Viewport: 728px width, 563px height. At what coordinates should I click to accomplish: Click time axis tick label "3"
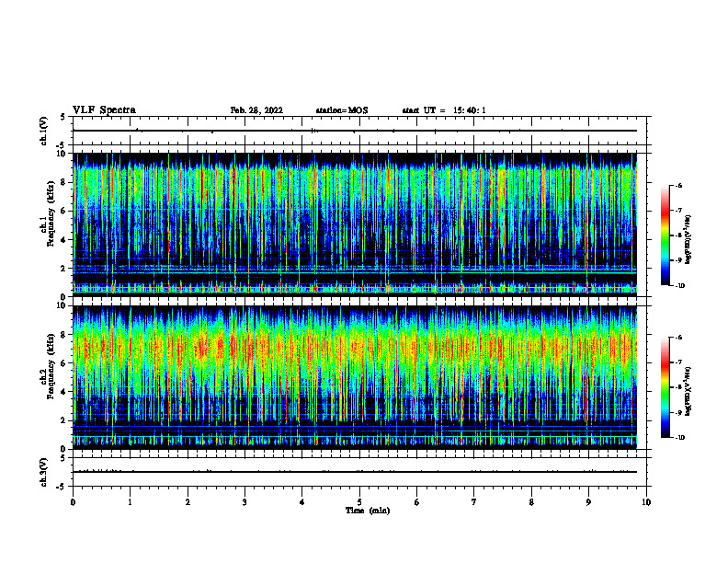click(x=245, y=502)
